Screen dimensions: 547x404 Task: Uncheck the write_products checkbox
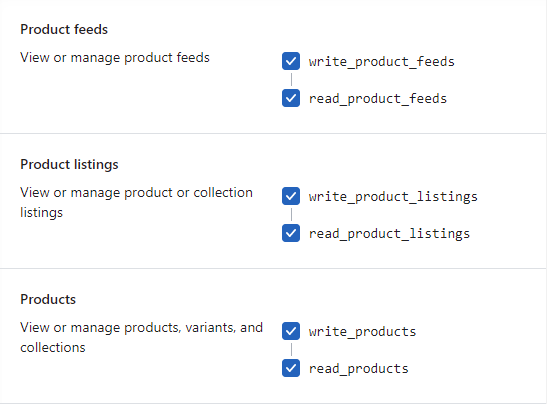(x=291, y=331)
